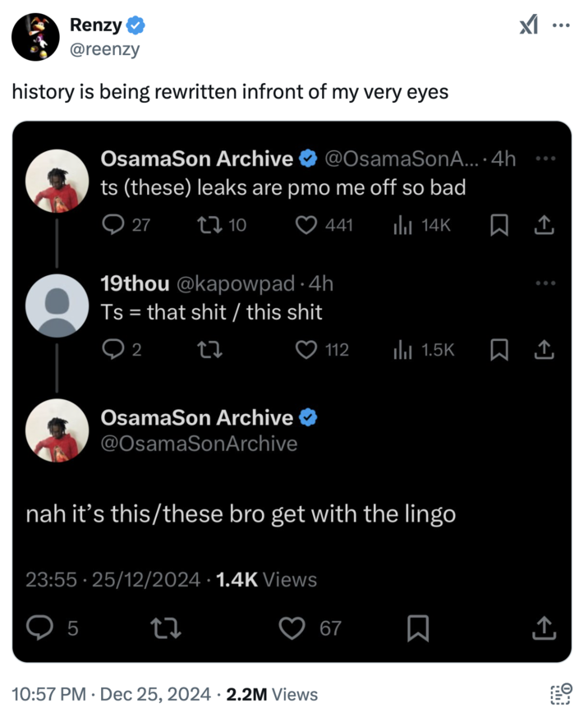Screen dimensions: 588x722
Task: Open more options on 19thou's reply
Action: point(544,283)
